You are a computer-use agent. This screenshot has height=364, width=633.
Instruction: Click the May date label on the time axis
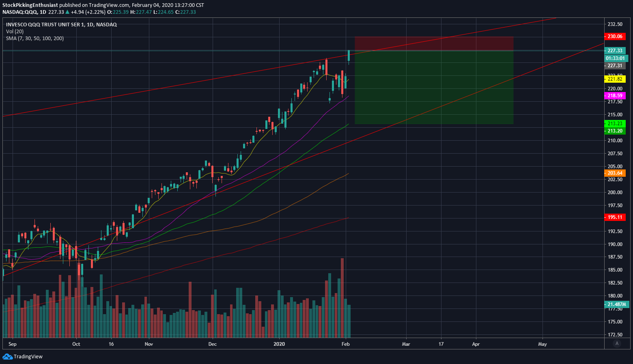coord(543,344)
